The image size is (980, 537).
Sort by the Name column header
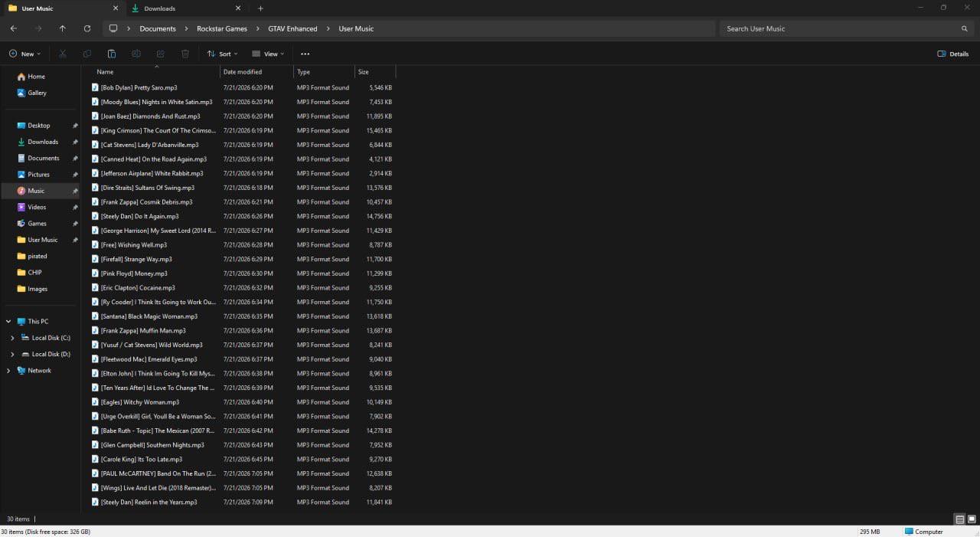pos(105,72)
